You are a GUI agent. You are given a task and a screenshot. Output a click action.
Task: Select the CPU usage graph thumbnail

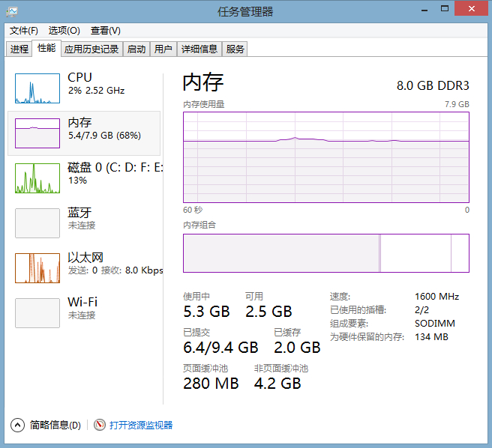(37, 88)
